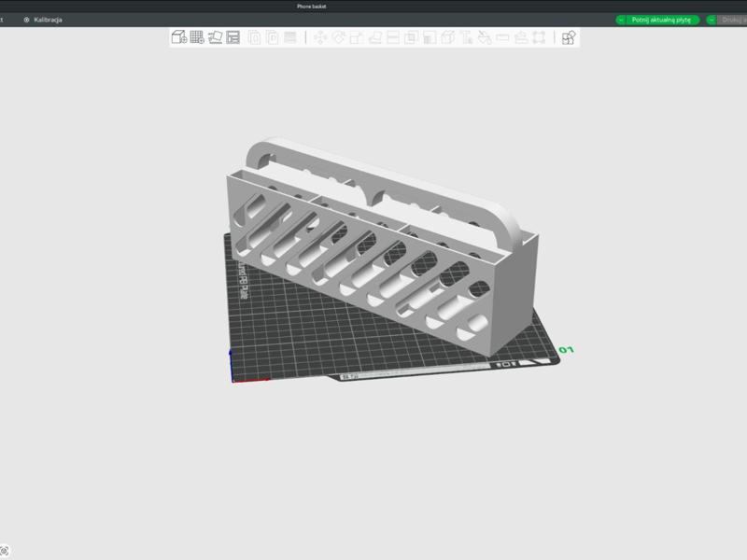Viewport: 747px width, 560px height.
Task: Select the Text shape tool icon
Action: point(466,37)
